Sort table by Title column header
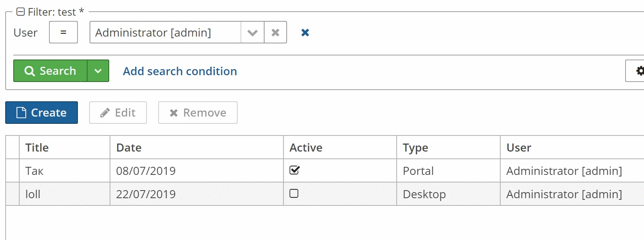644x240 pixels. click(x=37, y=148)
